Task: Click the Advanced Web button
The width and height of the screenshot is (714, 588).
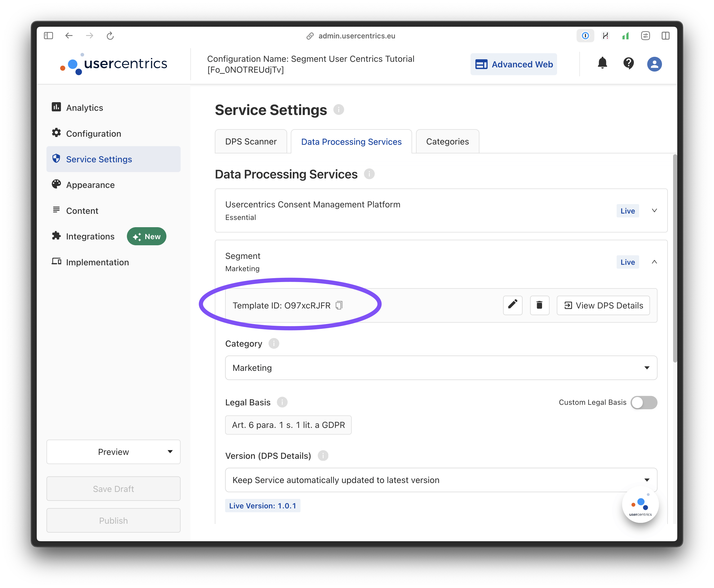Action: pyautogui.click(x=514, y=64)
